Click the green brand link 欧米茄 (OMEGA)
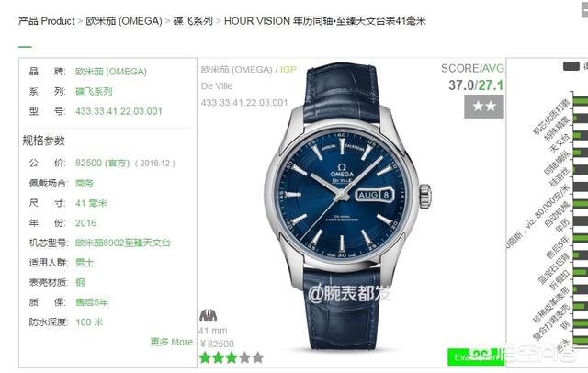 click(111, 72)
